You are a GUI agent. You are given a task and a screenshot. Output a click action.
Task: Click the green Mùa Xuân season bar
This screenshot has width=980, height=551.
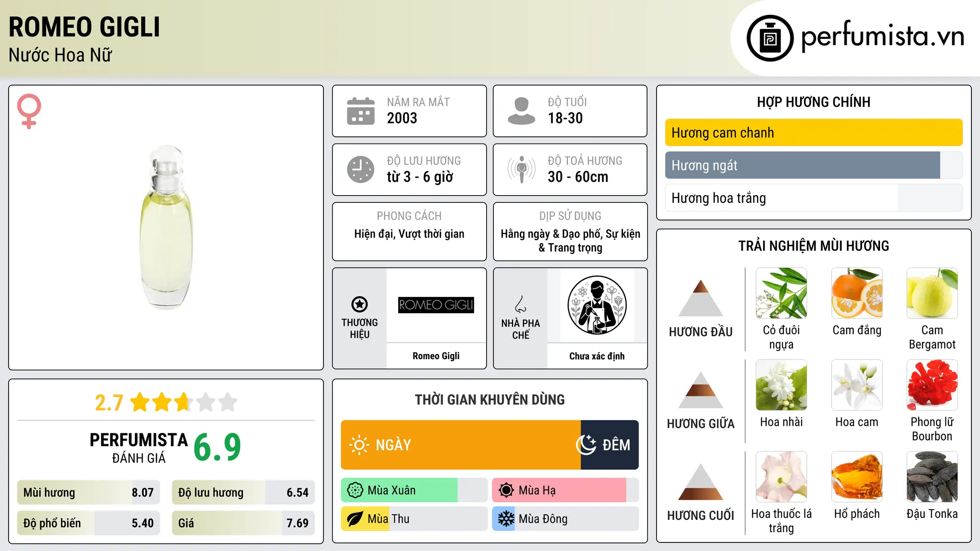414,490
